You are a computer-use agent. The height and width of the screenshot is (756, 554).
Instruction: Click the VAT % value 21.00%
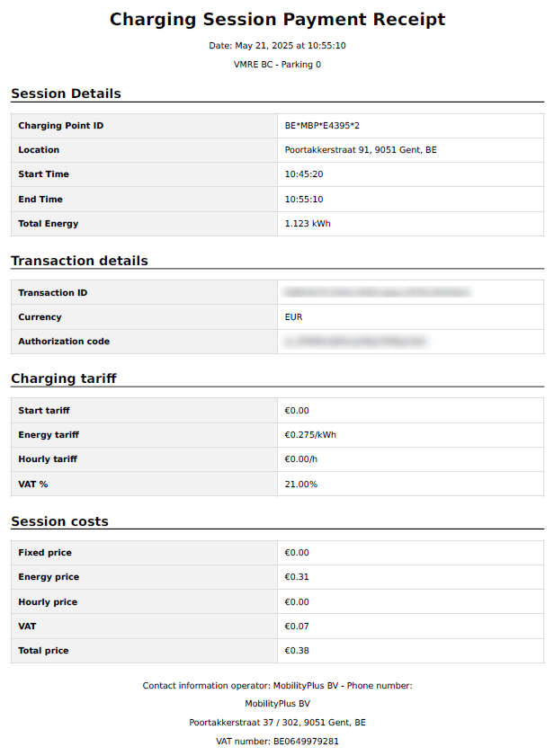[300, 485]
